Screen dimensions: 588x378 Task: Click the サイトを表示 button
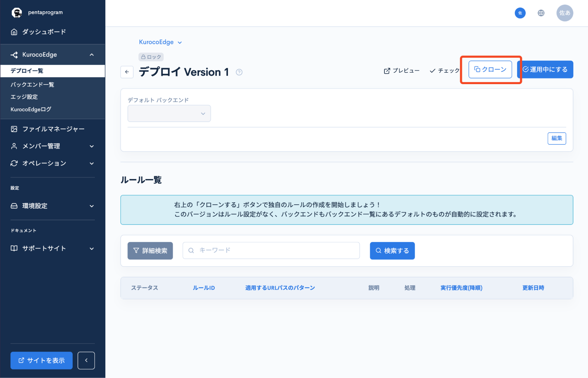click(x=41, y=360)
